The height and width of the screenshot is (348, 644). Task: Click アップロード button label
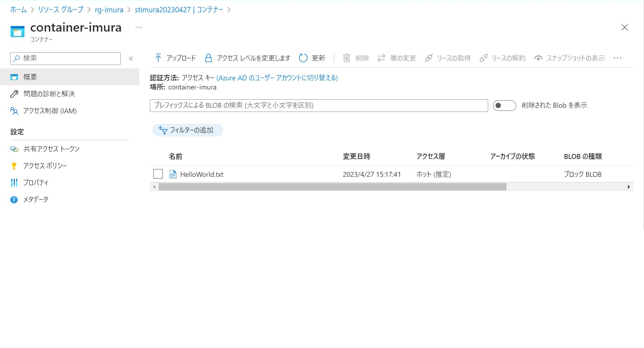(181, 58)
